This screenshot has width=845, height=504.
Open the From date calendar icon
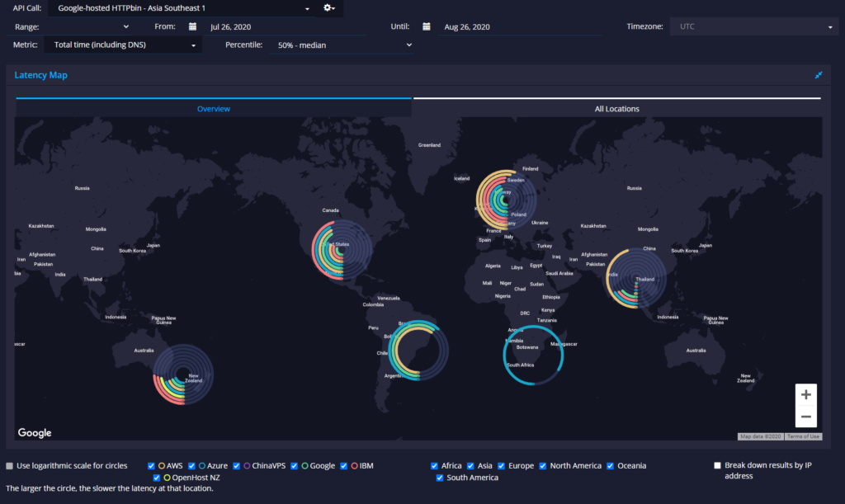pyautogui.click(x=192, y=26)
